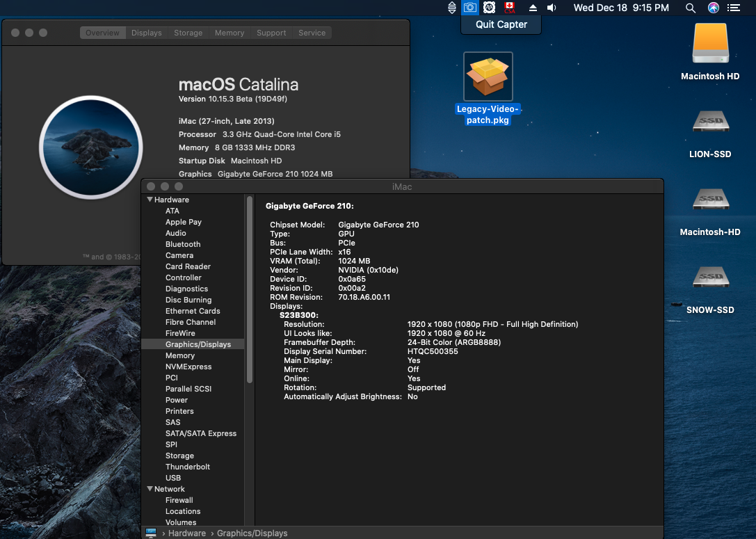Click the sidebar vertical scrollbar
Screen dimensions: 756x539
click(250, 289)
